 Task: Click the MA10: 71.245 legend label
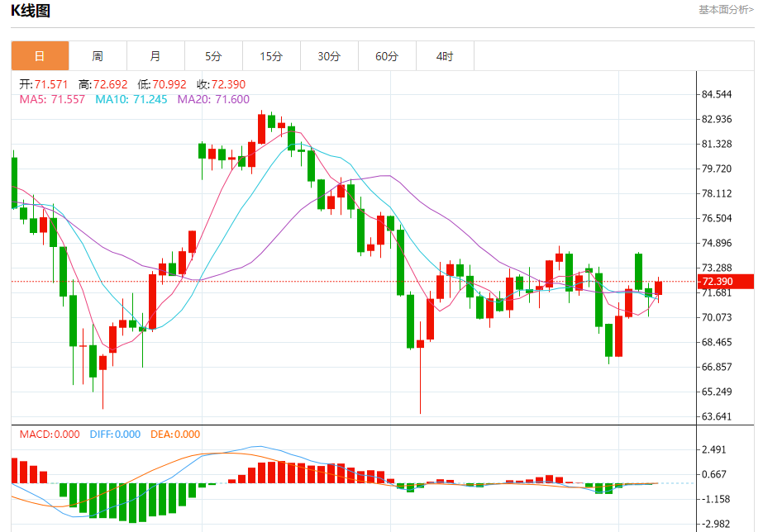pyautogui.click(x=131, y=100)
